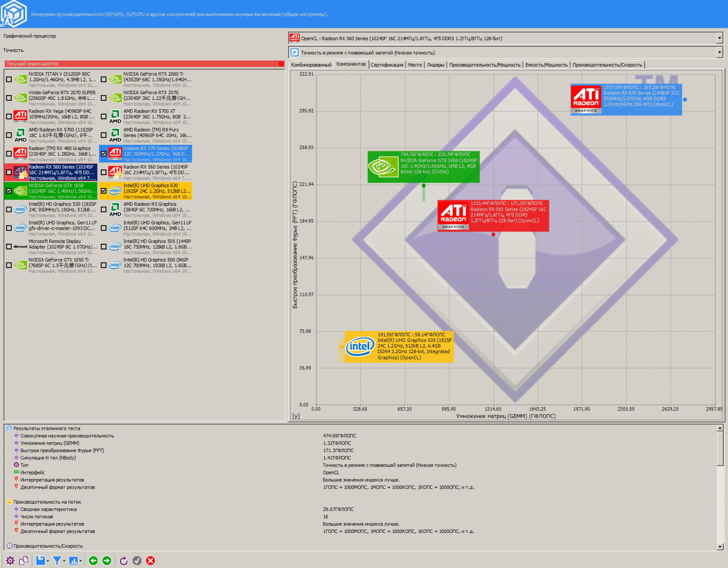Click the blue save floppy disk icon
The height and width of the screenshot is (568, 728).
pyautogui.click(x=40, y=561)
